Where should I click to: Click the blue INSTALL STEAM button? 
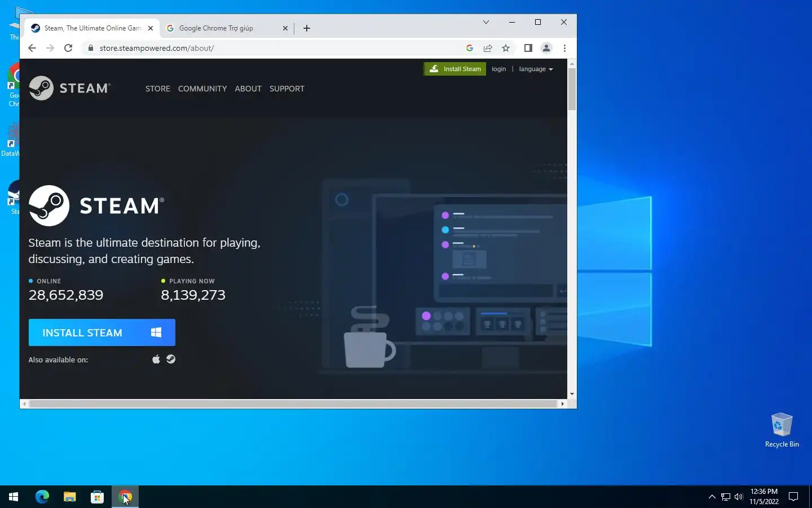102,332
